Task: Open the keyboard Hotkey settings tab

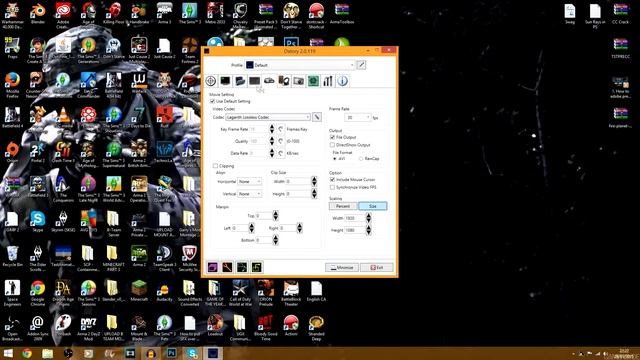Action: [254, 81]
